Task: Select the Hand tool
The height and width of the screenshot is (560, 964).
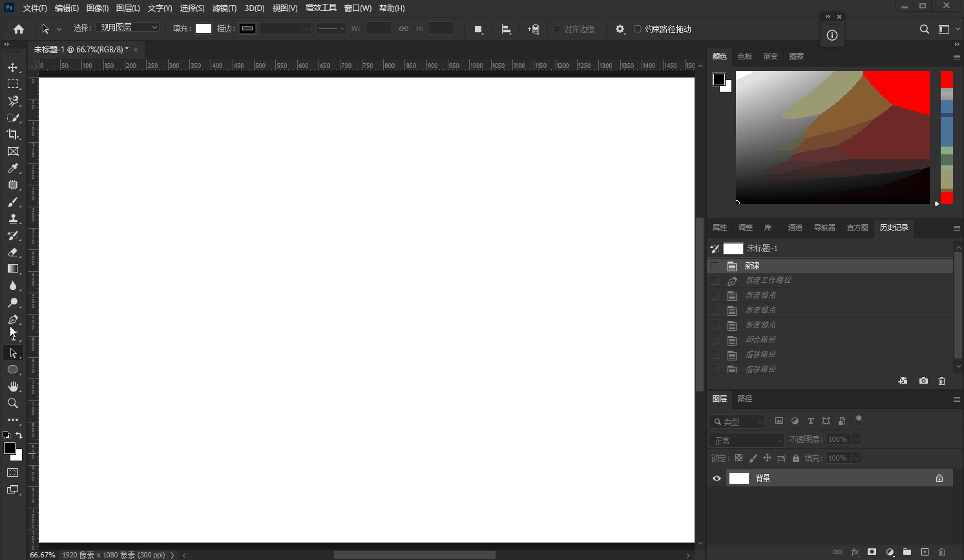Action: click(13, 386)
